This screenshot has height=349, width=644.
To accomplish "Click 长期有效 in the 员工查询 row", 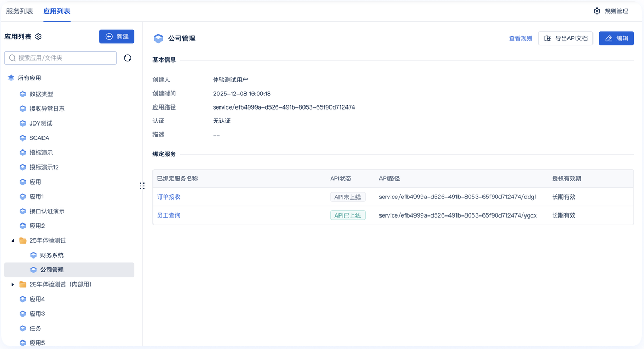I will pos(564,215).
